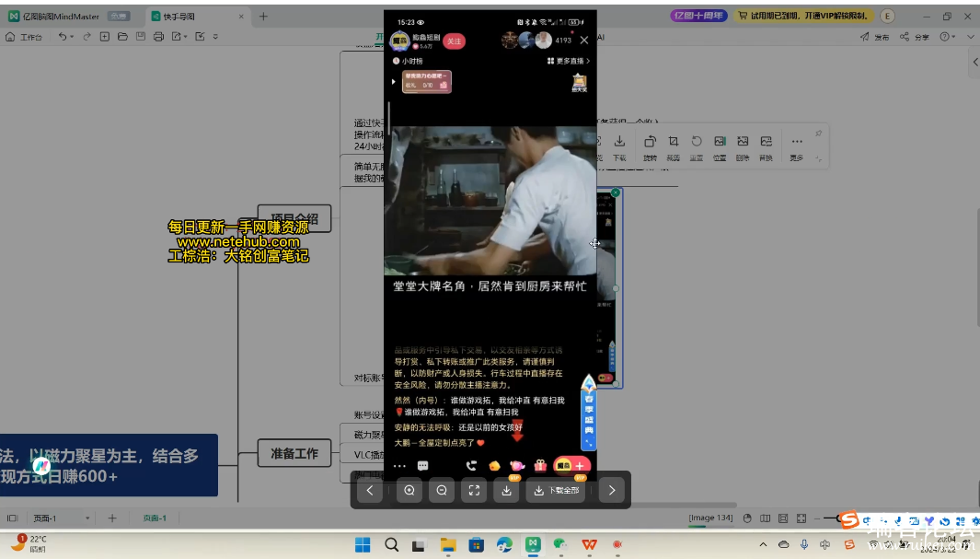The image size is (980, 559).
Task: Toggle the page list panel icon at bottom-left
Action: pyautogui.click(x=12, y=518)
